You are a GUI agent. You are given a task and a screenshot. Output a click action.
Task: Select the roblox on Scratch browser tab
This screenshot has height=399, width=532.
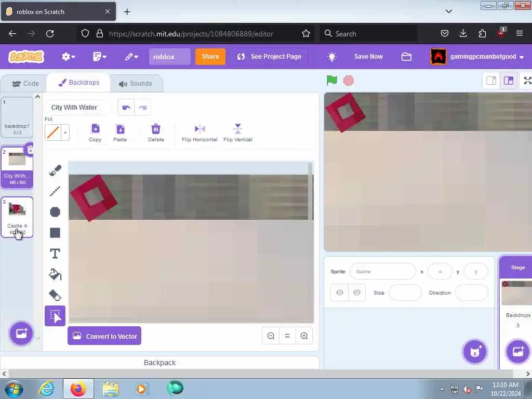tap(58, 11)
